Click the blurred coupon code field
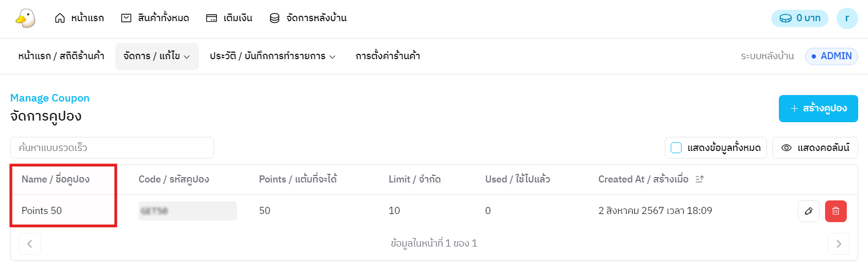This screenshot has height=271, width=868. pos(188,211)
